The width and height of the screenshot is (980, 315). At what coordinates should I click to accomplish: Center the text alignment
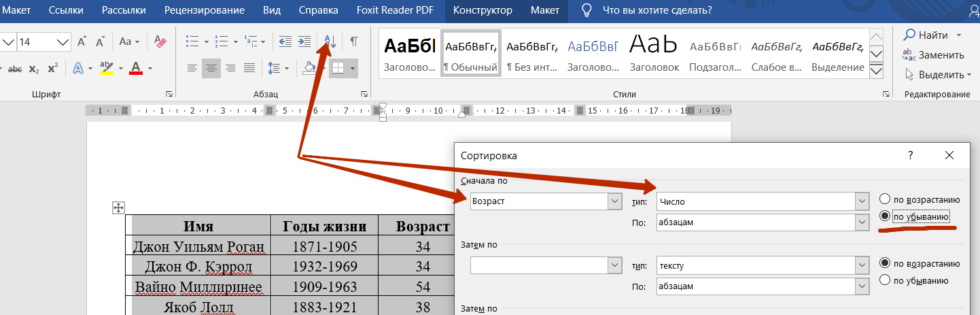pyautogui.click(x=211, y=68)
